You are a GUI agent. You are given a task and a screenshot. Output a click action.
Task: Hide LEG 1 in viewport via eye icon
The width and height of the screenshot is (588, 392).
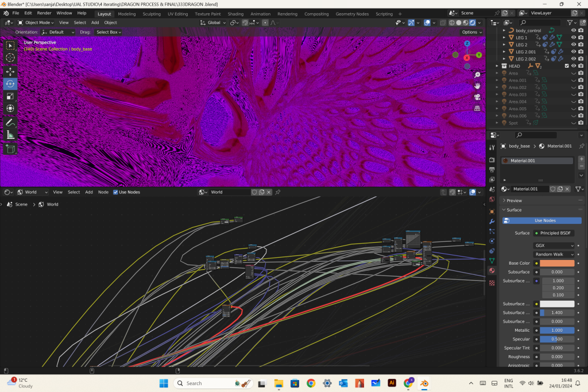[574, 37]
